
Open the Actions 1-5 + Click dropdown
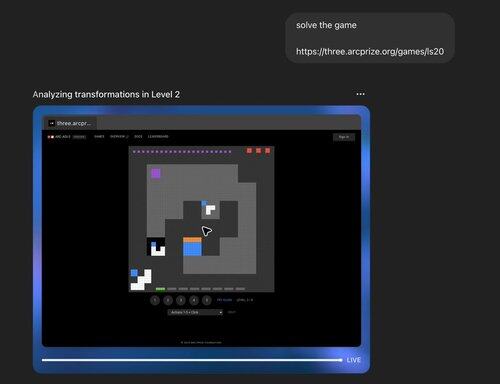pos(195,312)
